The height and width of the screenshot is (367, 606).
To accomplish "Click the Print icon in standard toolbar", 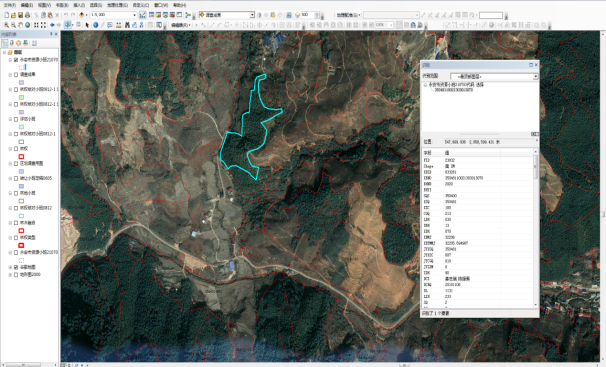I will pos(27,15).
